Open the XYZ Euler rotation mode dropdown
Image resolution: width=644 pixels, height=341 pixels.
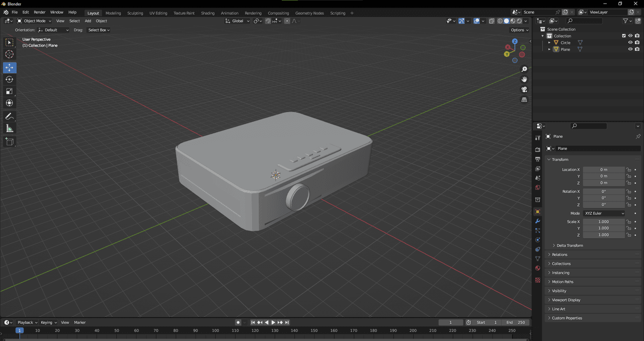pos(604,214)
